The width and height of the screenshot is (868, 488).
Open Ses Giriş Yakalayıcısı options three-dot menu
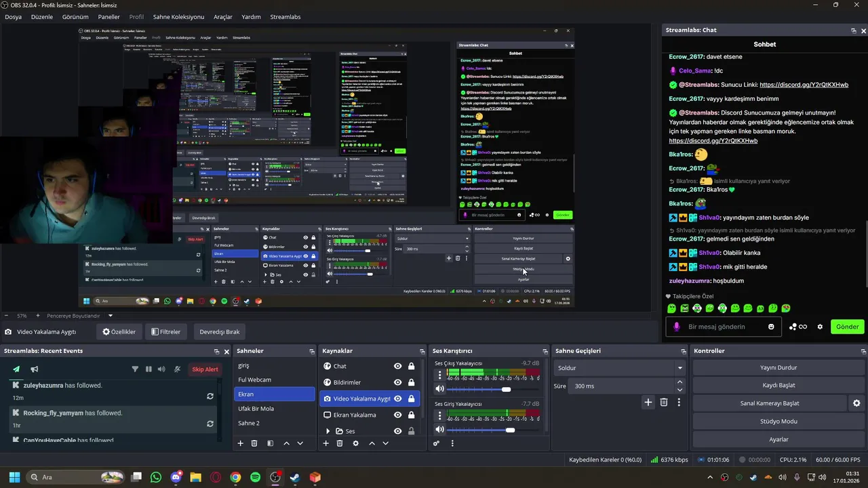439,415
